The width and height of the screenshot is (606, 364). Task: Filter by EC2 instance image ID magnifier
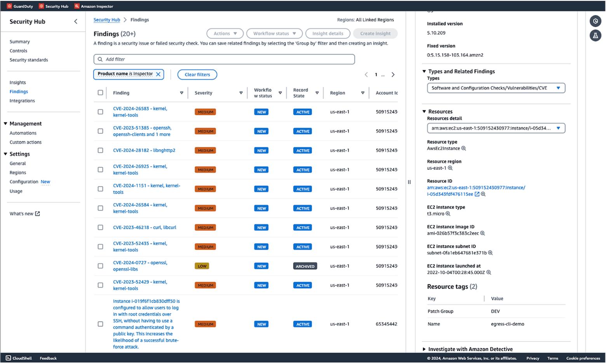point(482,233)
